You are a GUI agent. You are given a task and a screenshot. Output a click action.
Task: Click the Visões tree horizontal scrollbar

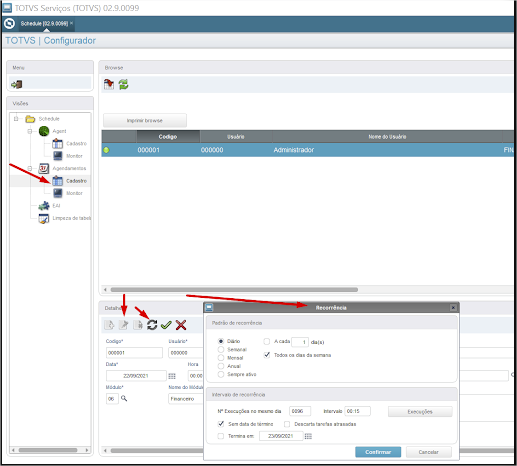point(48,450)
